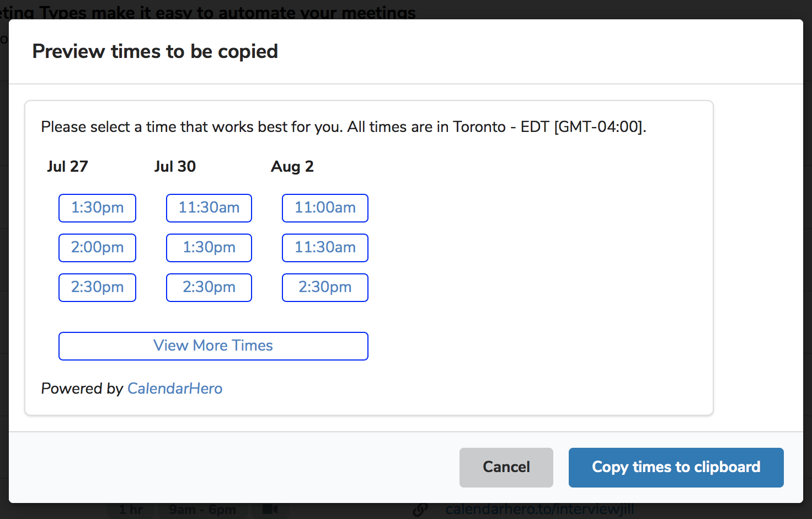Click the Jul 30 date heading
Image resolution: width=812 pixels, height=519 pixels.
tap(175, 167)
